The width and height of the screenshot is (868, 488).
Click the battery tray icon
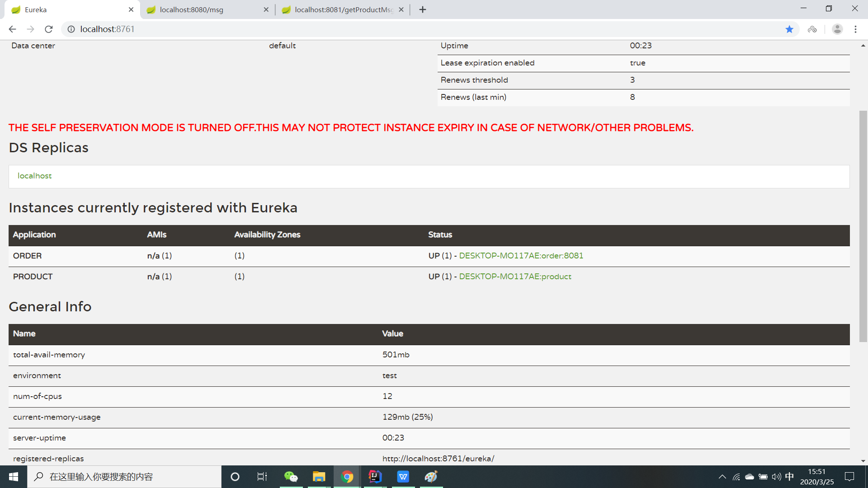click(763, 477)
